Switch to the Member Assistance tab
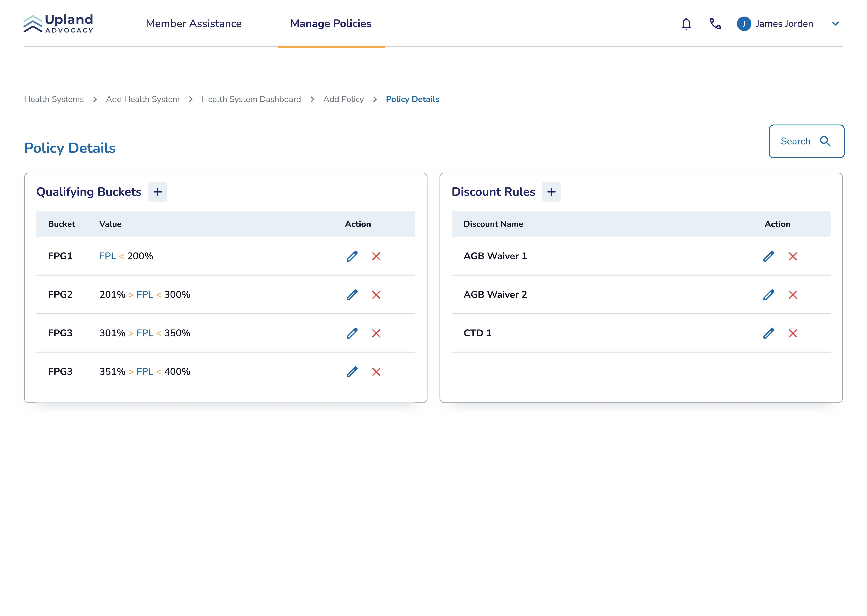This screenshot has height=616, width=867. tap(194, 23)
